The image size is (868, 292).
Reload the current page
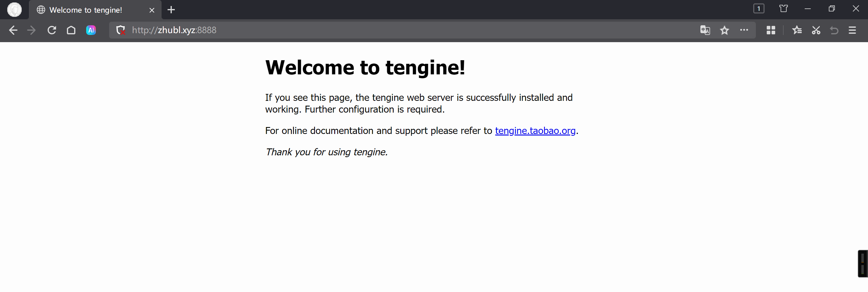pos(52,30)
